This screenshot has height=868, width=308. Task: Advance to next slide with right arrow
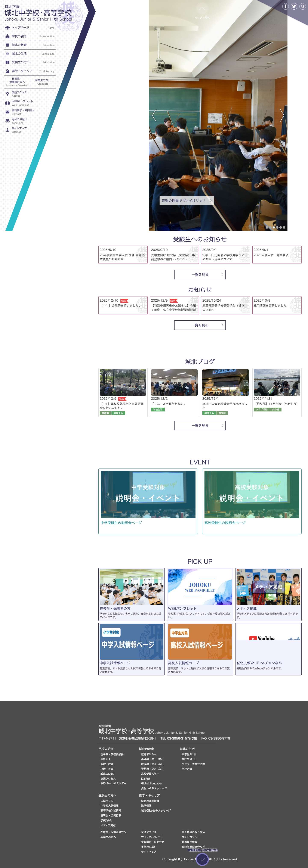(x=282, y=115)
